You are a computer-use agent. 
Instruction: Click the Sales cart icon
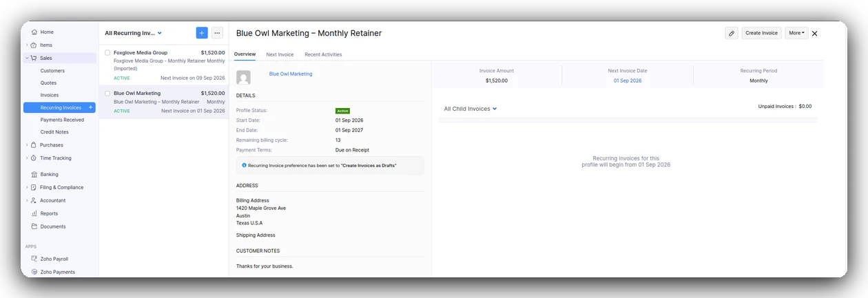click(34, 58)
